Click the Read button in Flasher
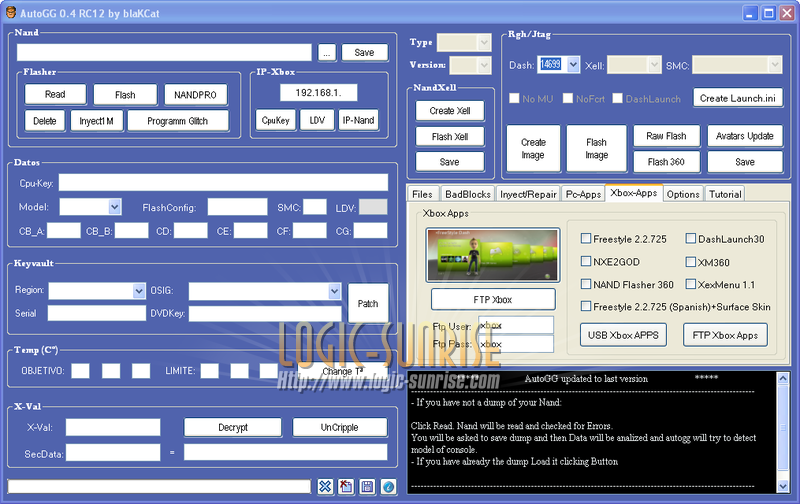800x504 pixels. (55, 95)
